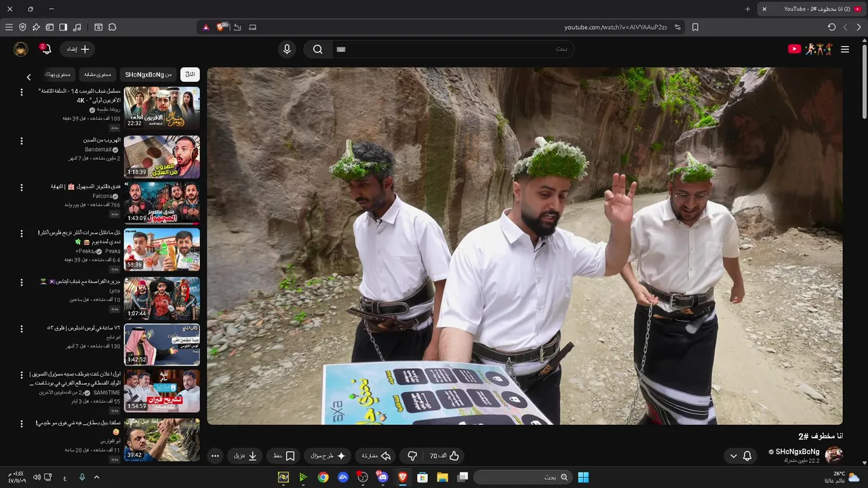The image size is (868, 488).
Task: Open the 58:36 Peaks video thumbnail
Action: (162, 249)
